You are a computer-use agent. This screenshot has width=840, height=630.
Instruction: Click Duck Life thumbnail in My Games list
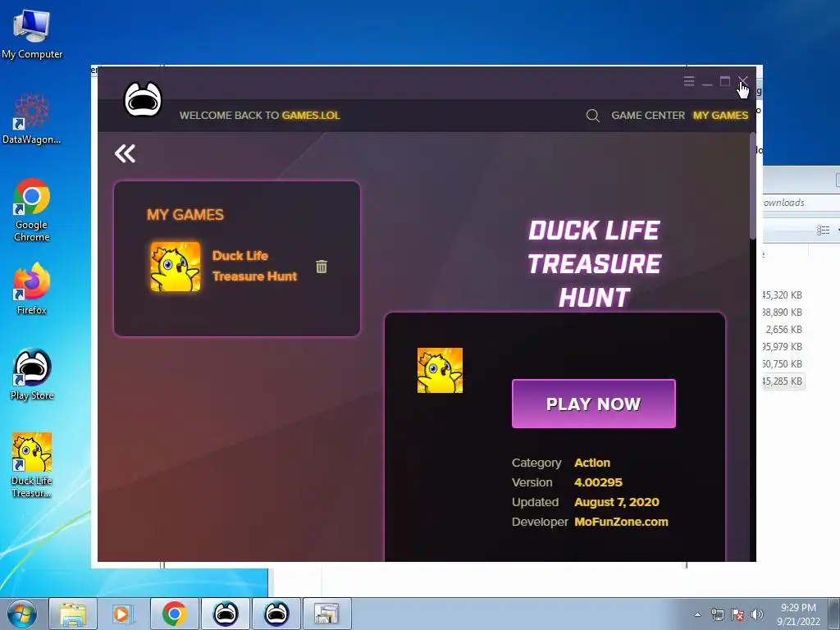coord(176,267)
